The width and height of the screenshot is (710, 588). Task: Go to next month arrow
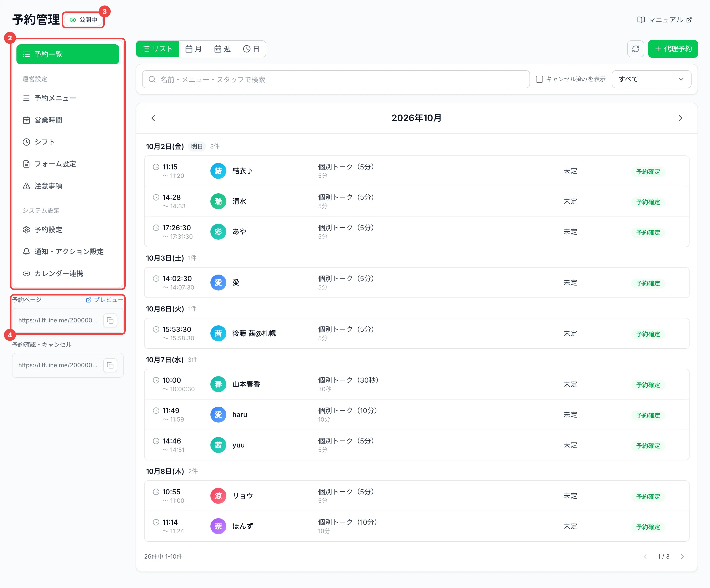point(680,118)
